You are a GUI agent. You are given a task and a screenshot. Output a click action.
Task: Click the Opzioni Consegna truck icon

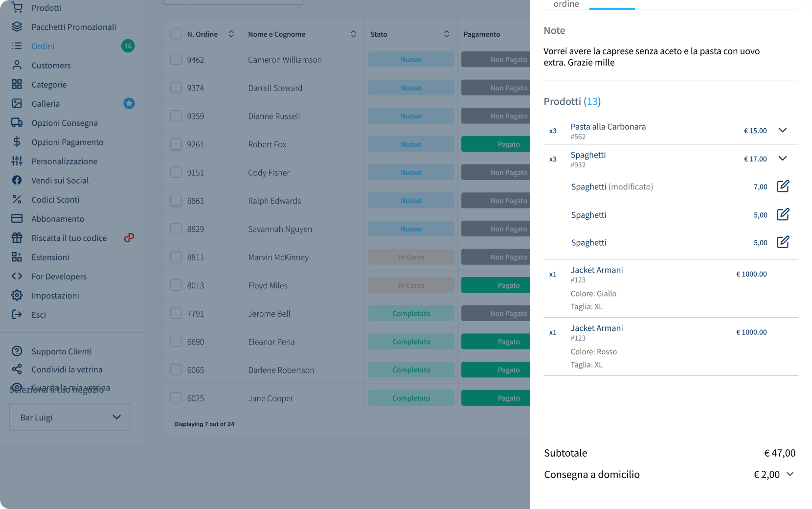click(17, 123)
